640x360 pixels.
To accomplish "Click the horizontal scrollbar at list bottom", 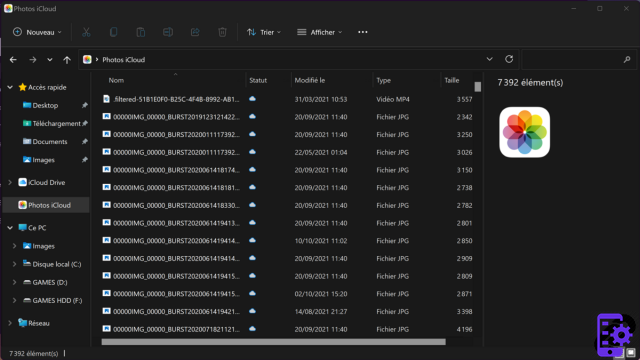I will (x=273, y=342).
